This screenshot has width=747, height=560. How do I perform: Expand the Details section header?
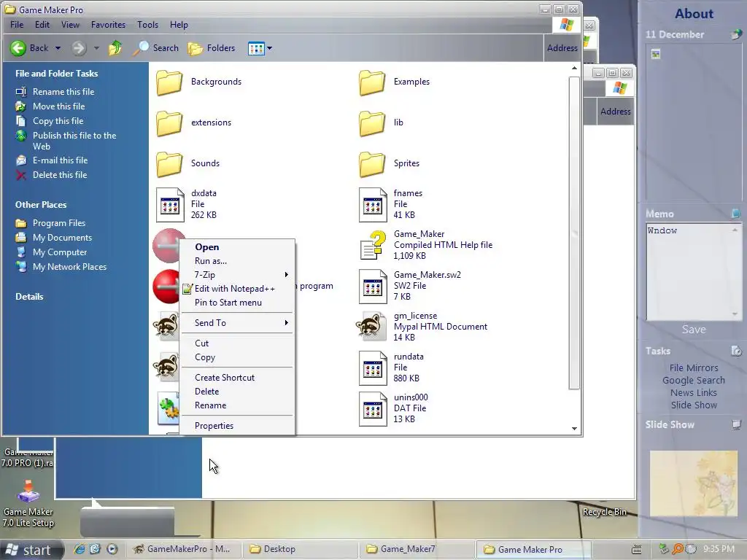29,297
